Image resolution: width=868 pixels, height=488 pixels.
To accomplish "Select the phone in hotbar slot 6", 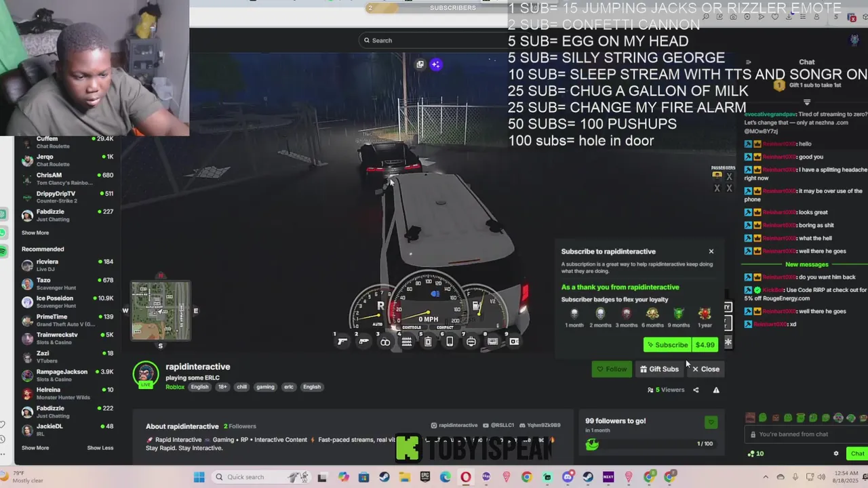I will pyautogui.click(x=450, y=342).
